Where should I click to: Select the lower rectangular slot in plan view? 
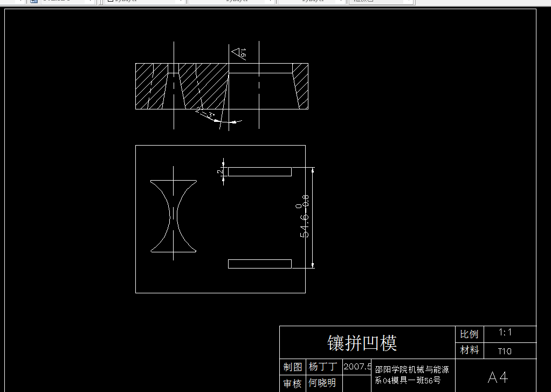coord(260,264)
